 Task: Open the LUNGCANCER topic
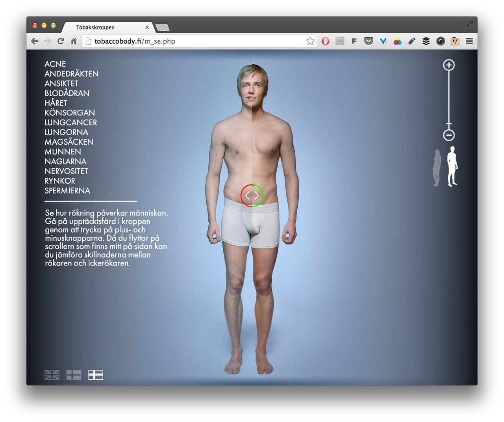(x=70, y=122)
